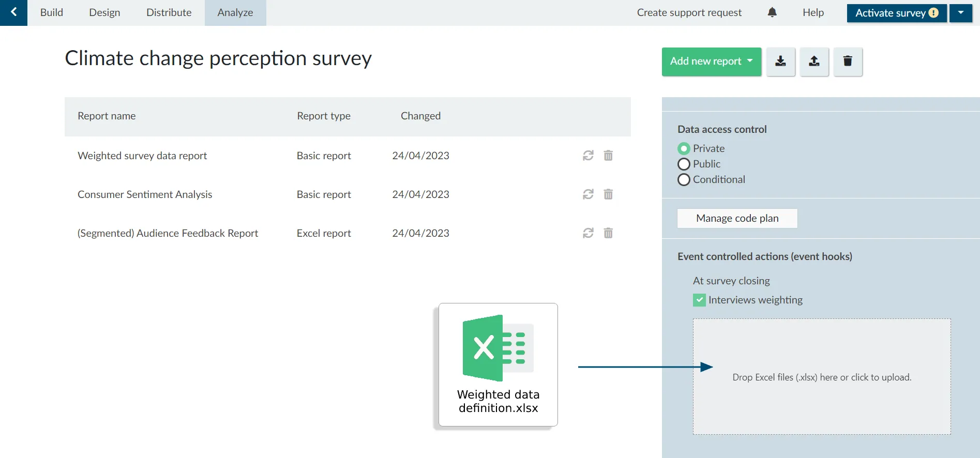Open the notifications bell

pos(772,12)
